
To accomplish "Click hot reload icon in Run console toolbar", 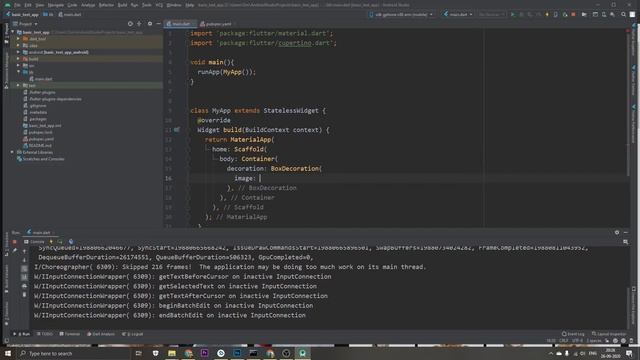I will (x=51, y=242).
